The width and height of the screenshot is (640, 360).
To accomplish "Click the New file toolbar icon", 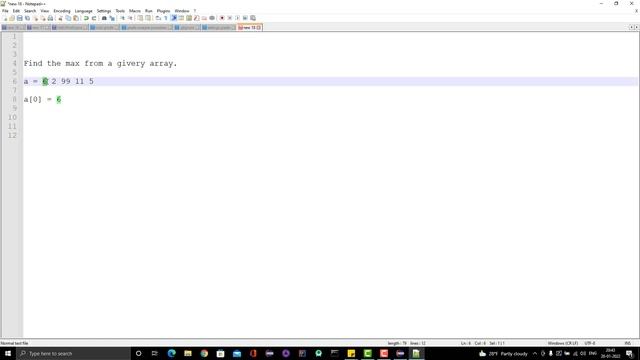I will [x=5, y=18].
